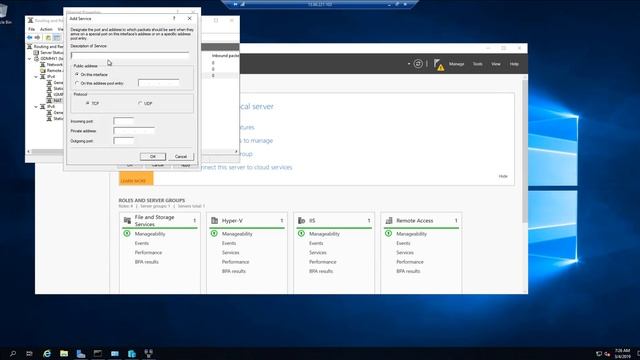
Task: Click the Forward arrow in Routing toolbar
Action: pos(38,38)
